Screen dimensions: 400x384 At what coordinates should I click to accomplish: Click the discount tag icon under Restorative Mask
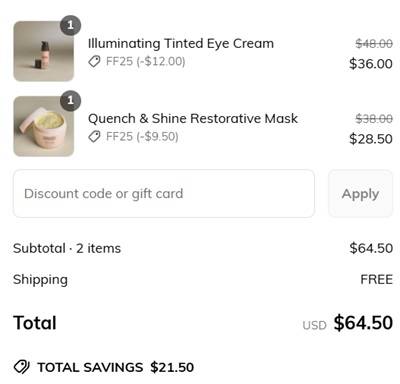point(94,136)
